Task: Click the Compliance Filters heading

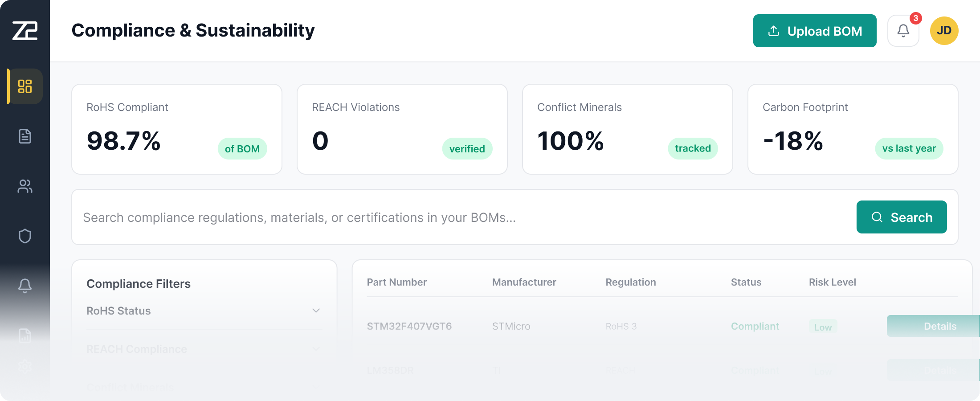Action: [139, 284]
